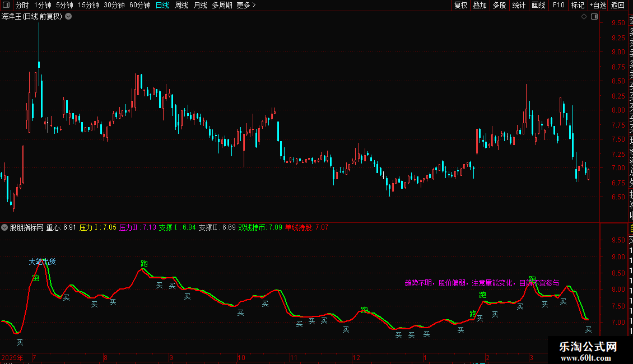Click the 9.25 price axis label
633x364 pixels.
coord(618,38)
